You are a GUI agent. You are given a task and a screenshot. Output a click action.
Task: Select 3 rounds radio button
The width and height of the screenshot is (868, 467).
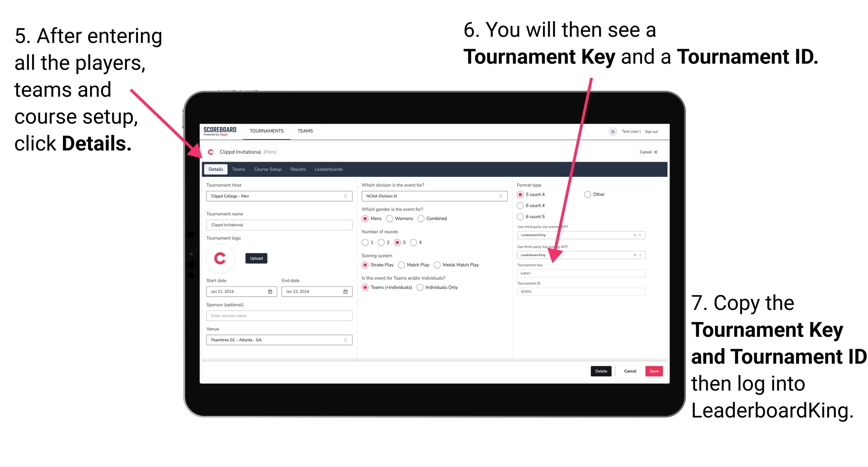coord(404,242)
